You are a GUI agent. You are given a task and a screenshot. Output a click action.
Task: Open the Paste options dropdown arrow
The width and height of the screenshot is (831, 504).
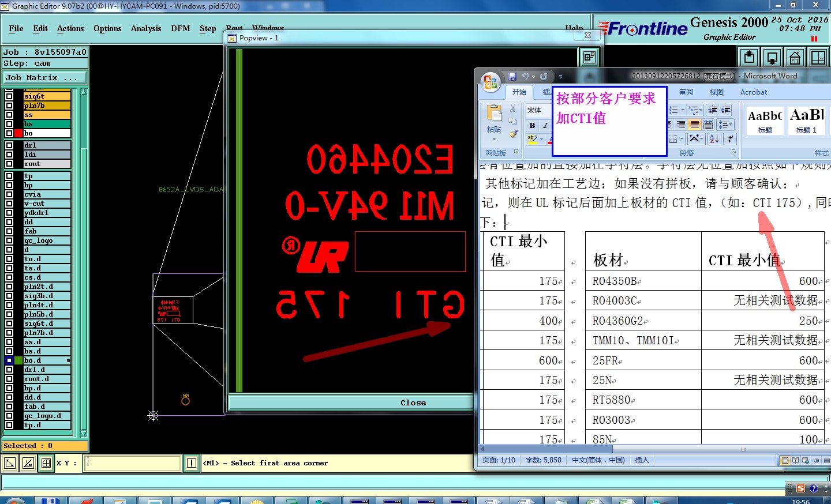point(494,139)
